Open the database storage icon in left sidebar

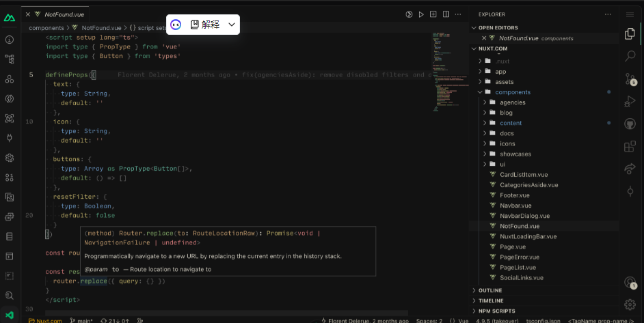(10, 236)
